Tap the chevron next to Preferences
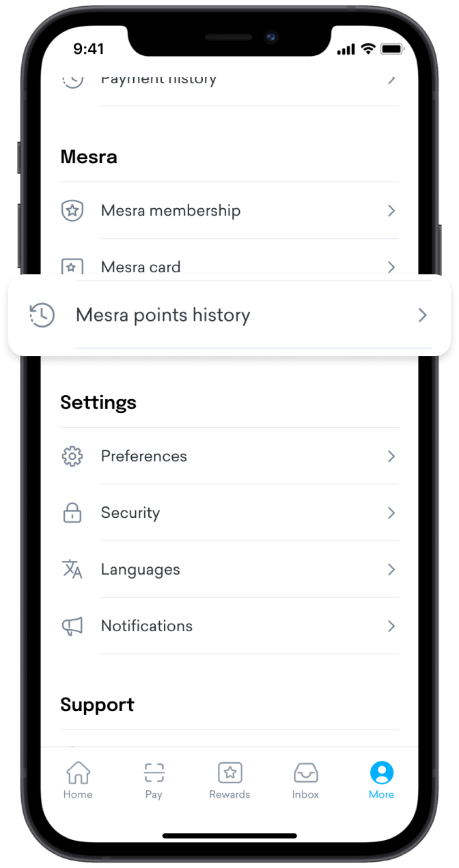The height and width of the screenshot is (868, 459). pos(391,456)
